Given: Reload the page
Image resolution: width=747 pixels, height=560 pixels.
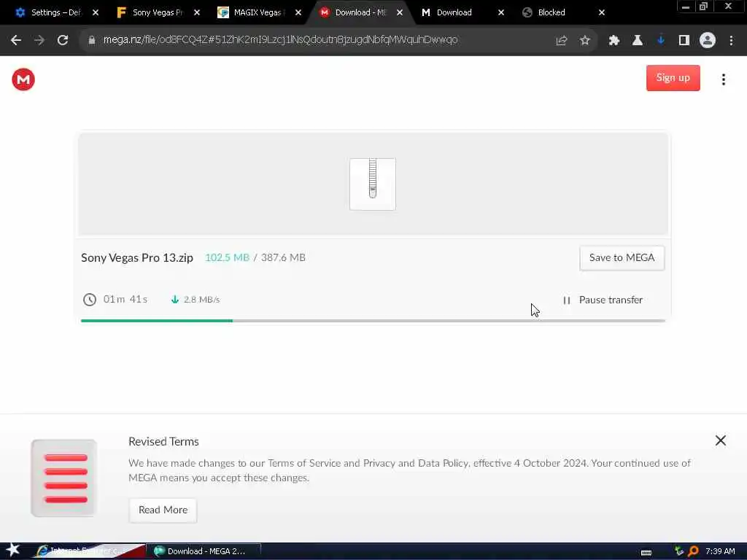Looking at the screenshot, I should 63,41.
